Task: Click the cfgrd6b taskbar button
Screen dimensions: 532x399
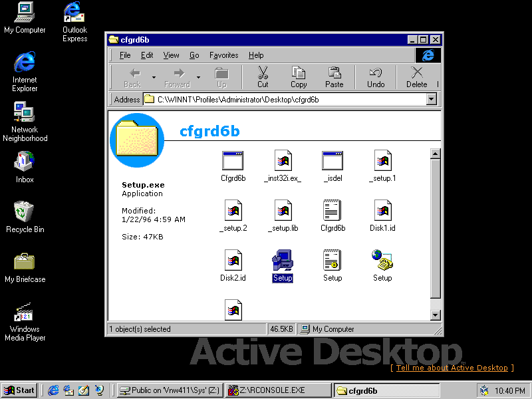Action: tap(386, 390)
